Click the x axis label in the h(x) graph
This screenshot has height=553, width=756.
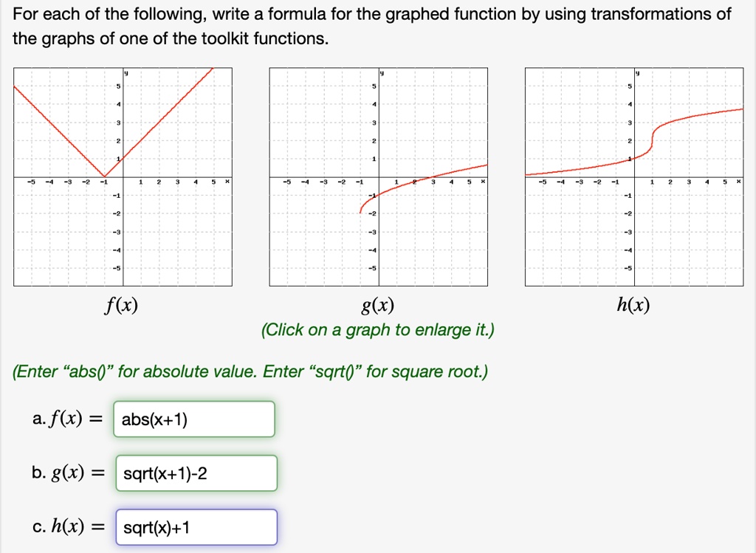pyautogui.click(x=739, y=182)
